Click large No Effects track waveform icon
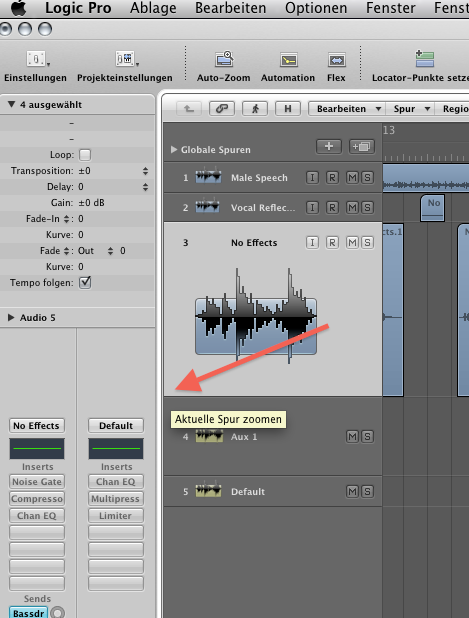This screenshot has width=469, height=618. (256, 315)
